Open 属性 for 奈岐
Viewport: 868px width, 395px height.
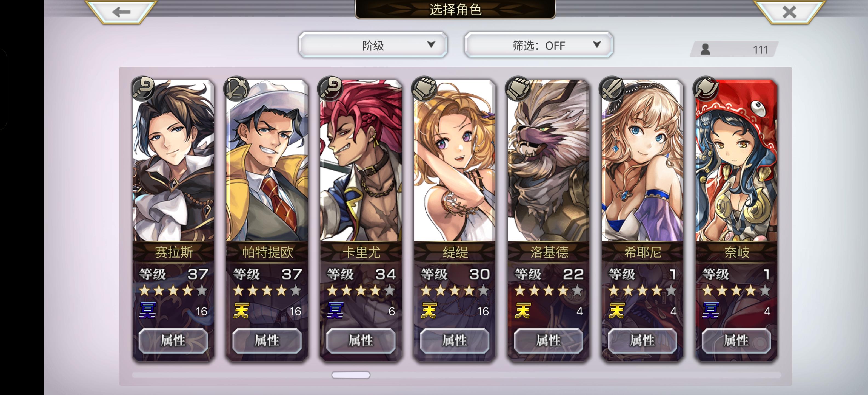click(736, 340)
